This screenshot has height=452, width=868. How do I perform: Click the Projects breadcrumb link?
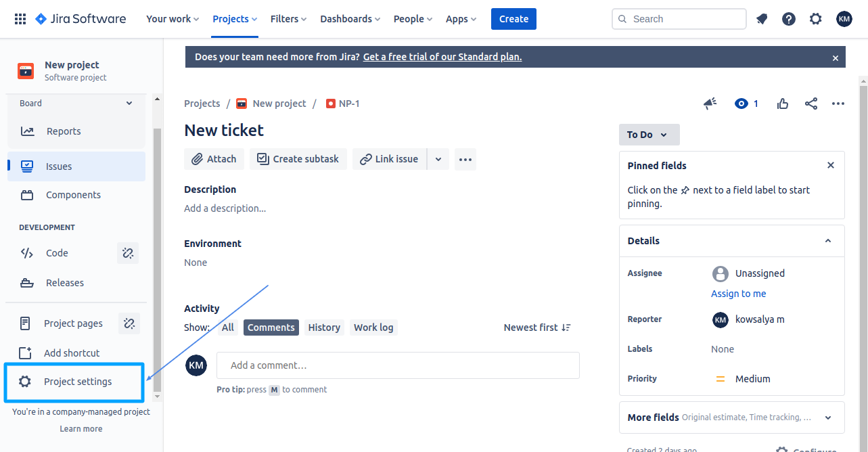pyautogui.click(x=202, y=104)
